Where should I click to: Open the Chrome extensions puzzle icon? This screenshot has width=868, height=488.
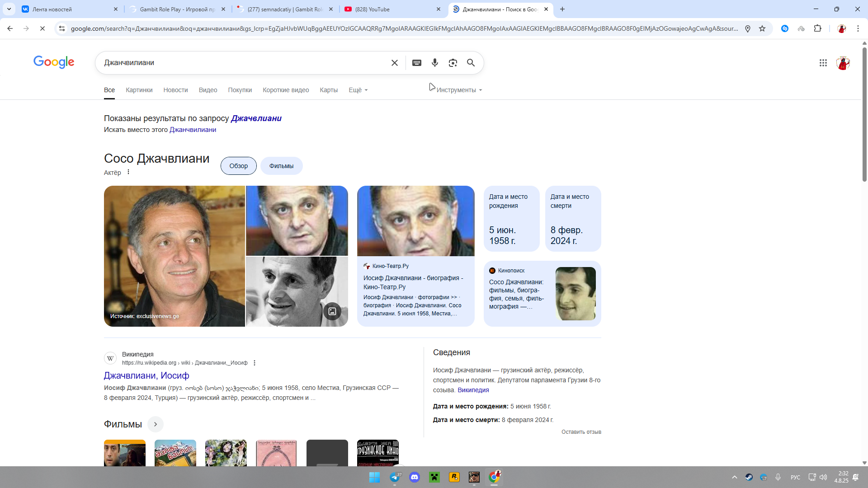817,28
